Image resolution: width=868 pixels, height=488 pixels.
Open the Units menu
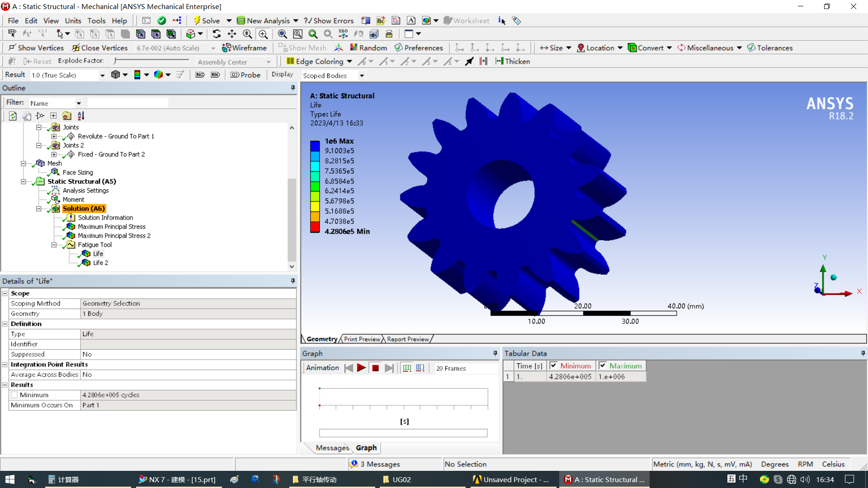[73, 21]
